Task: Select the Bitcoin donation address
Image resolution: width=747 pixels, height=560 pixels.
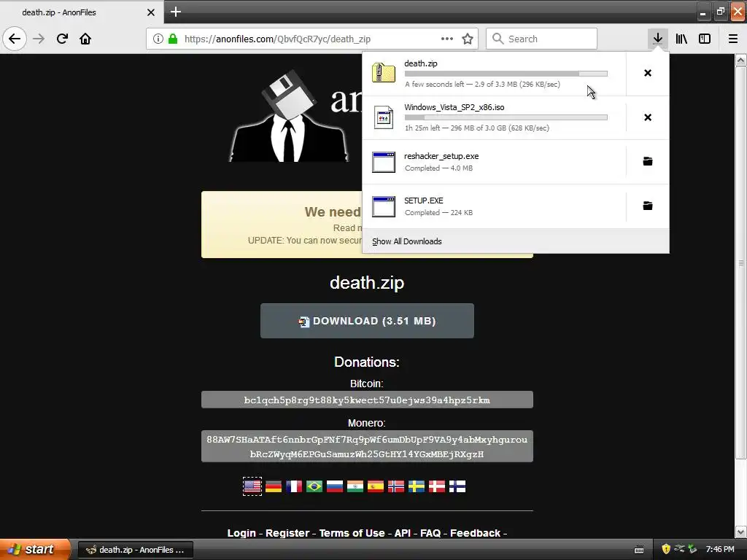Action: [367, 400]
